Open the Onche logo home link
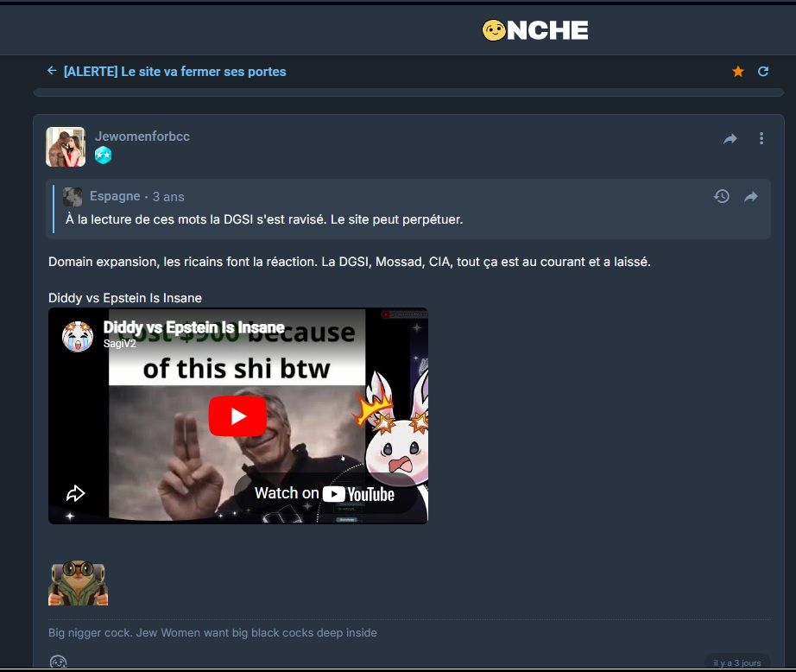This screenshot has width=796, height=672. pos(535,30)
